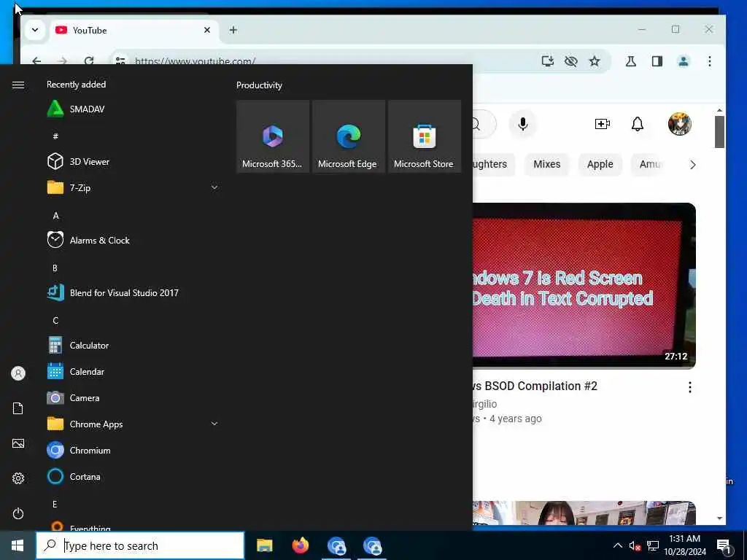Viewport: 747px width, 560px height.
Task: Open the notification center
Action: 724,546
